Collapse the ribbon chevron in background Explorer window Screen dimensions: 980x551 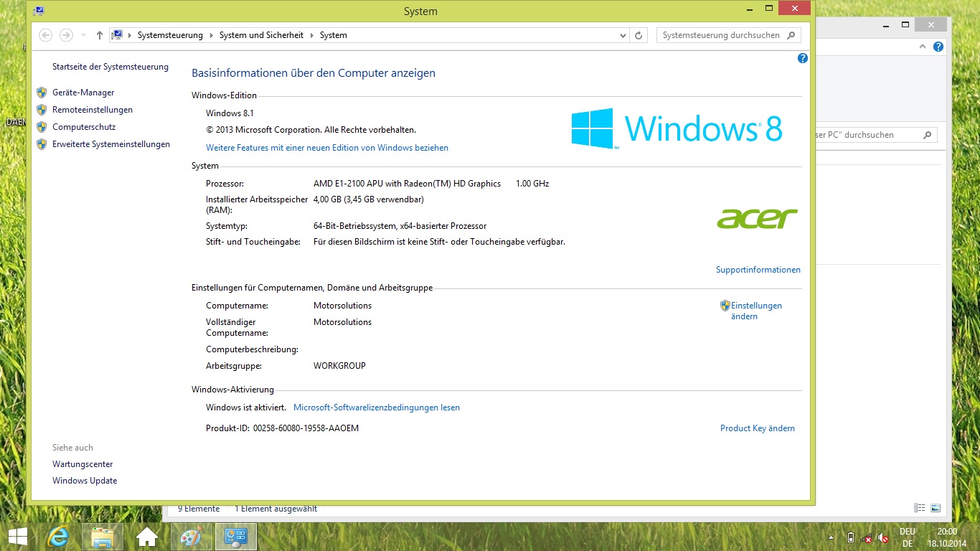[x=924, y=47]
